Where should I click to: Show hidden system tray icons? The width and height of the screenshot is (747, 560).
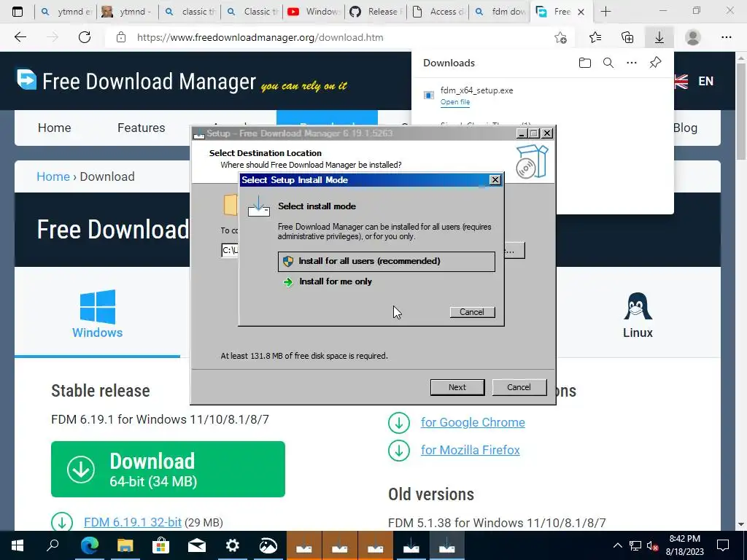617,545
